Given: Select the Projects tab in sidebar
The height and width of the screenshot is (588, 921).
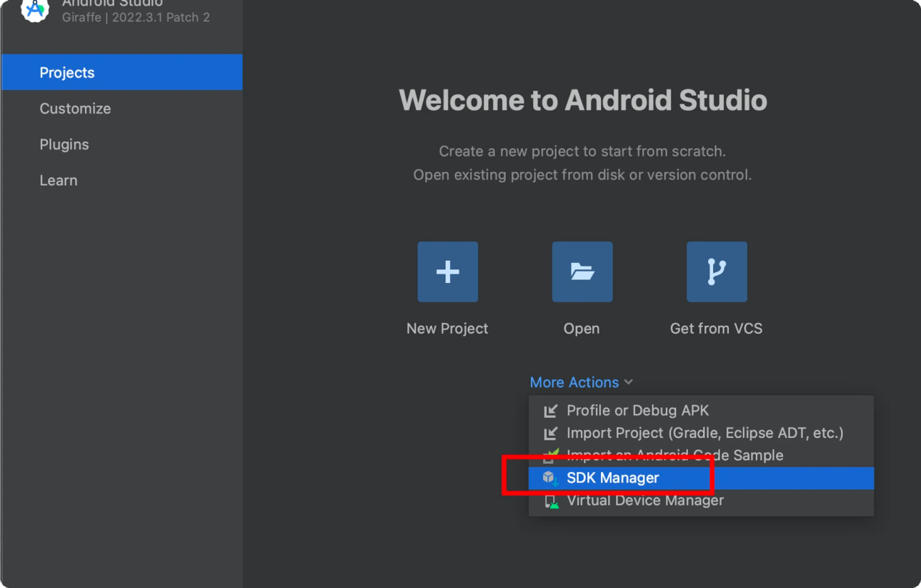Looking at the screenshot, I should (x=67, y=72).
